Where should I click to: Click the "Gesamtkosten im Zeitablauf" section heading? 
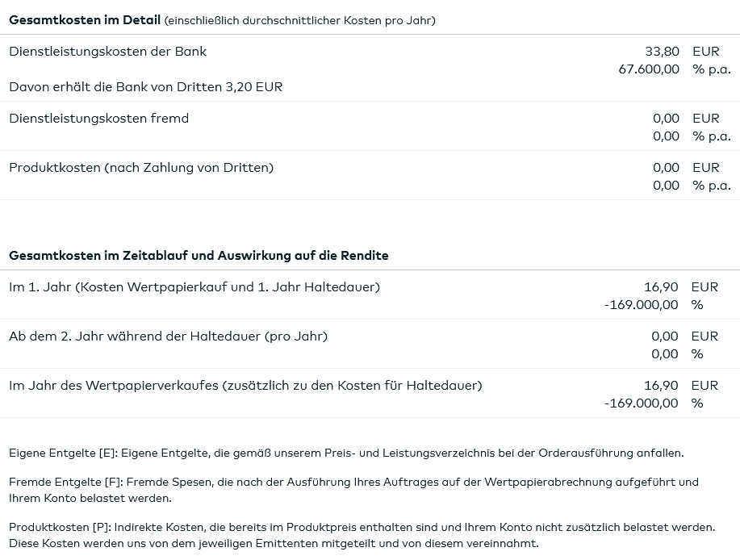[x=199, y=256]
